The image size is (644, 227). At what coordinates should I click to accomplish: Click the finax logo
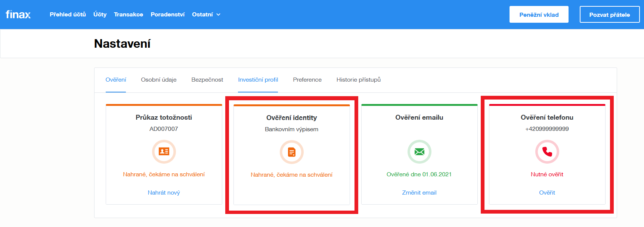(x=18, y=15)
